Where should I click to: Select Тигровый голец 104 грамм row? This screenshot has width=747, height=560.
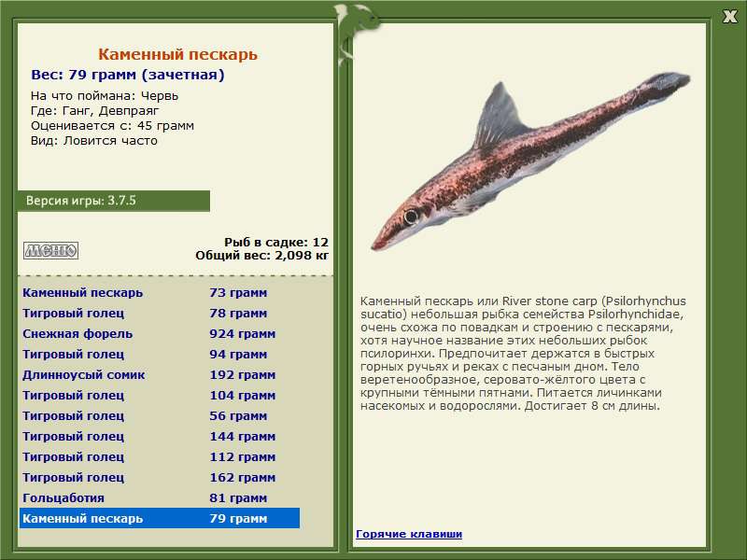click(x=160, y=395)
